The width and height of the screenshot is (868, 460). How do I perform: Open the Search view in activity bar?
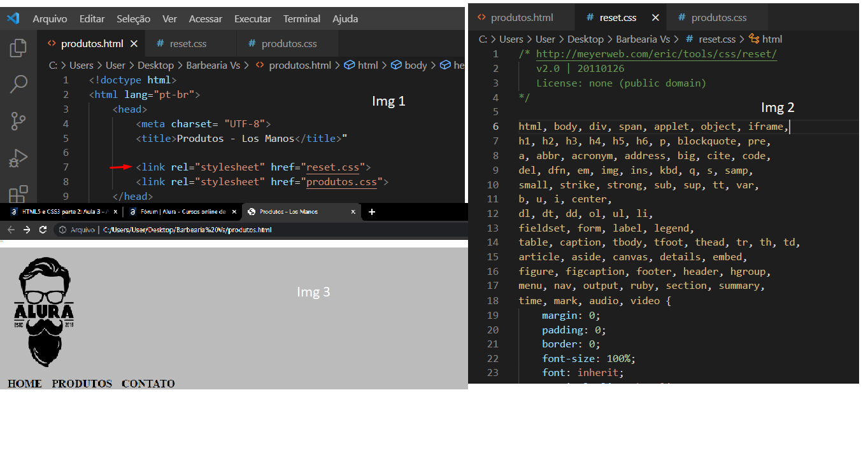coord(18,84)
